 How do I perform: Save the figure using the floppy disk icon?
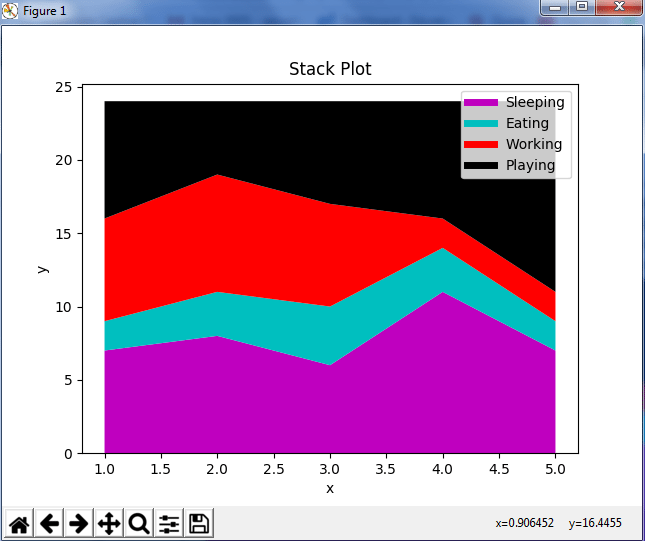pyautogui.click(x=199, y=523)
